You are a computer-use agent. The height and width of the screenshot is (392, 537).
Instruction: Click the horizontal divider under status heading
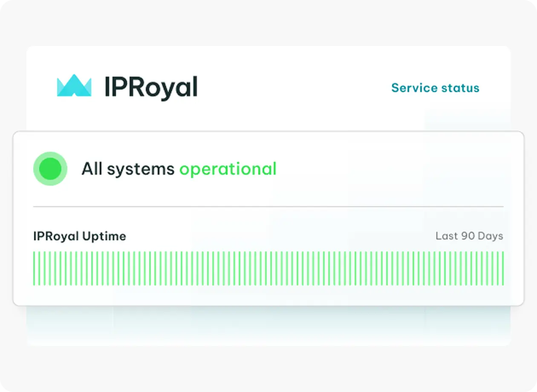point(268,207)
